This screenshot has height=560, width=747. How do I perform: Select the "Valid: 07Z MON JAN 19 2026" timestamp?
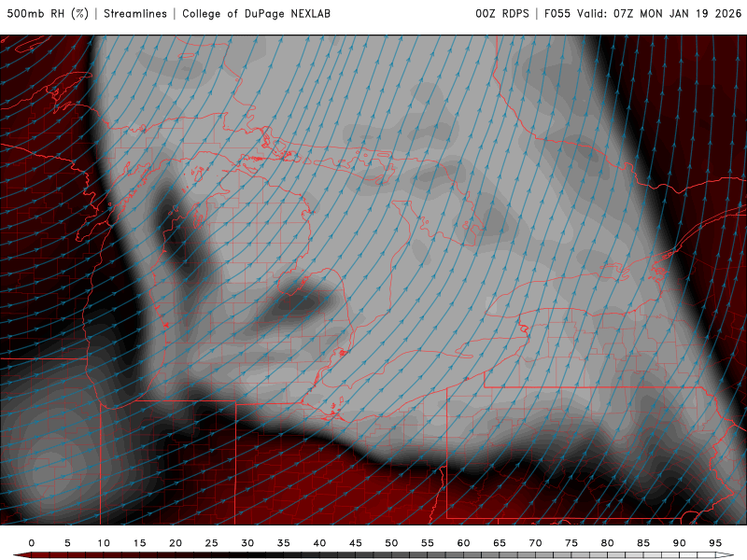click(x=659, y=14)
